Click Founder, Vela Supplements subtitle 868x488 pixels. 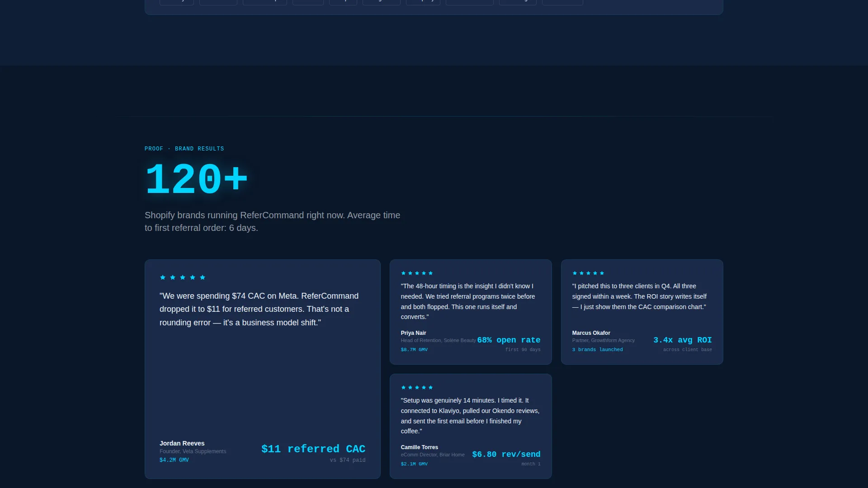point(193,451)
